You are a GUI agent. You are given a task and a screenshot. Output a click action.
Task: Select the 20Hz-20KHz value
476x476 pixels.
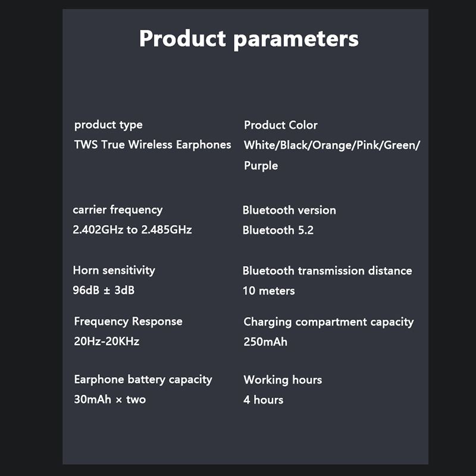[x=107, y=342]
